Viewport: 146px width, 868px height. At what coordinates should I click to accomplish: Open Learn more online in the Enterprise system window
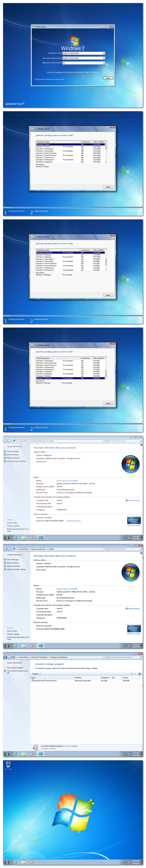134,525
